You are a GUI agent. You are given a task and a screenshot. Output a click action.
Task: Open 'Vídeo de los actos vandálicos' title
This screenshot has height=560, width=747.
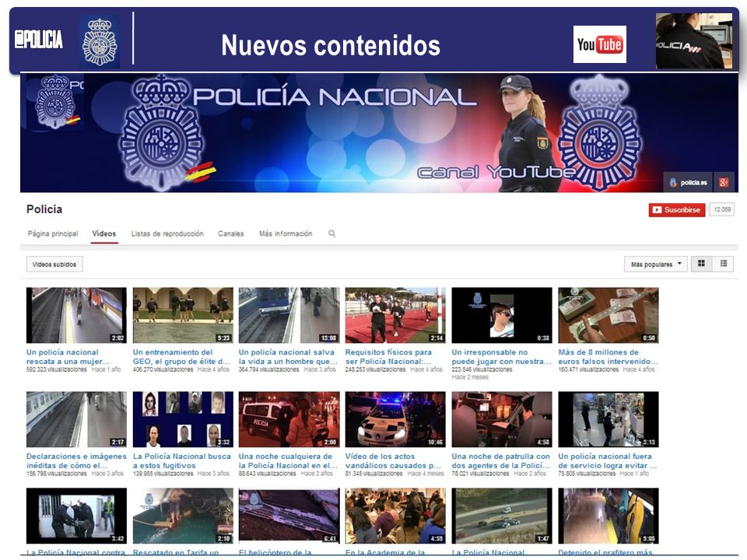393,461
